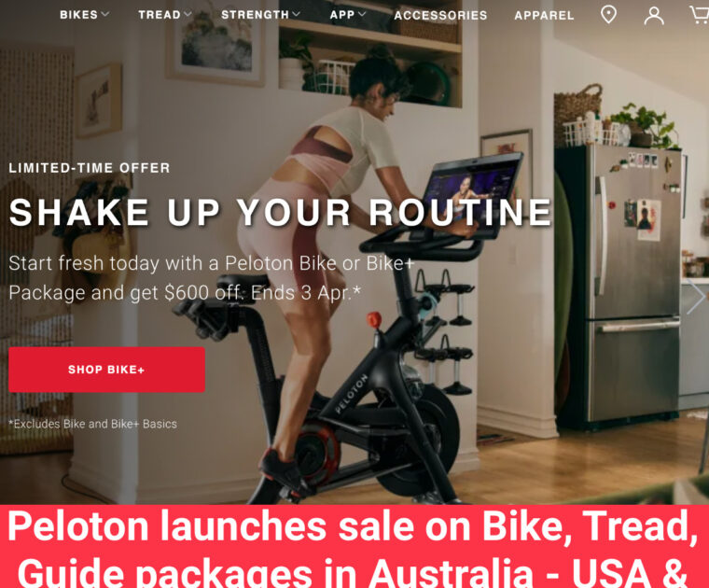Image resolution: width=709 pixels, height=588 pixels.
Task: Expand the Strength menu chevron
Action: (x=296, y=15)
